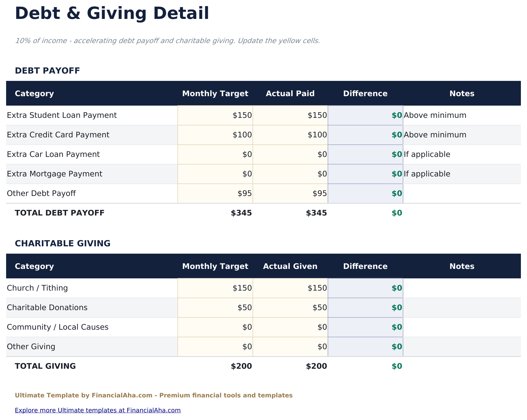Edit the Extra Credit Card Payment actual cell
Viewport: 527px width, 420px height.
tap(290, 135)
